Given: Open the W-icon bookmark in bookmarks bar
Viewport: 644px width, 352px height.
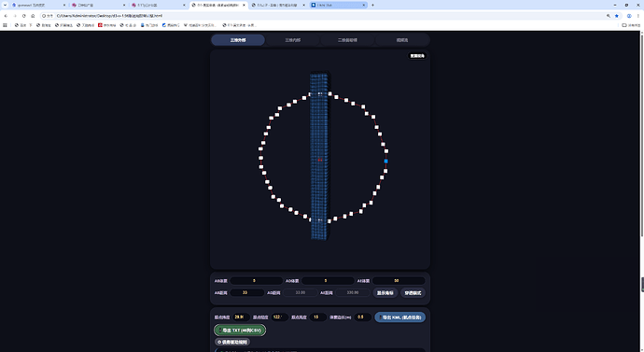Looking at the screenshot, I should pyautogui.click(x=200, y=25).
